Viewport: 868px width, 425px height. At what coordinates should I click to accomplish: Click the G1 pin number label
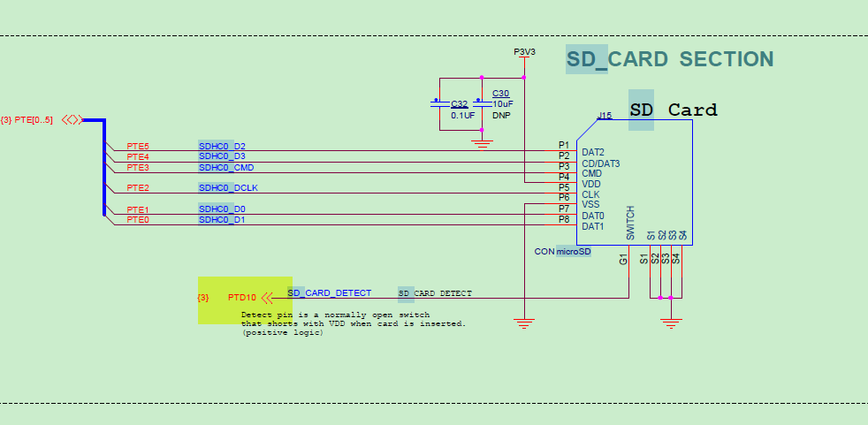[x=623, y=259]
